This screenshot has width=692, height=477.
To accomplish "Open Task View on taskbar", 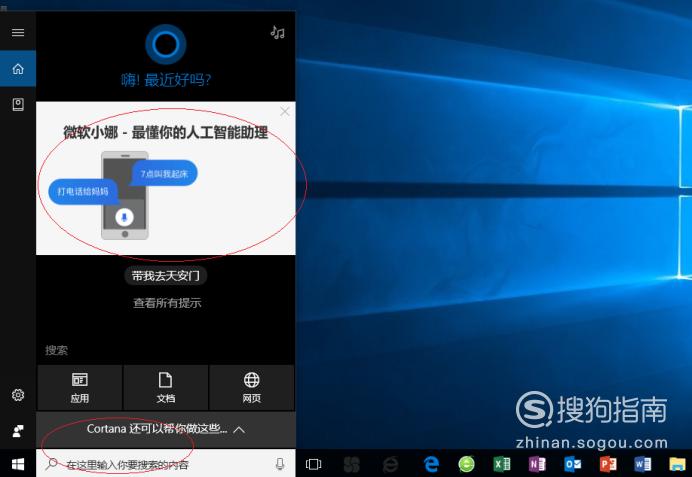I will point(313,464).
